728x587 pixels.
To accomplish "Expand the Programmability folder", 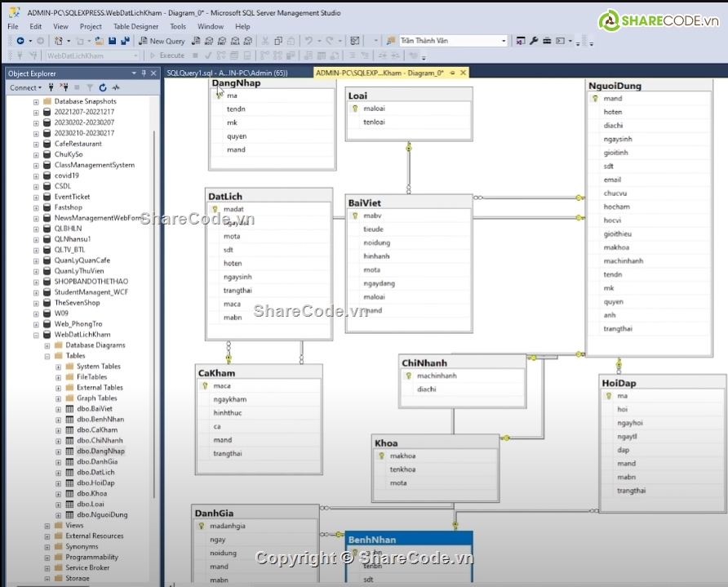I will tap(47, 558).
